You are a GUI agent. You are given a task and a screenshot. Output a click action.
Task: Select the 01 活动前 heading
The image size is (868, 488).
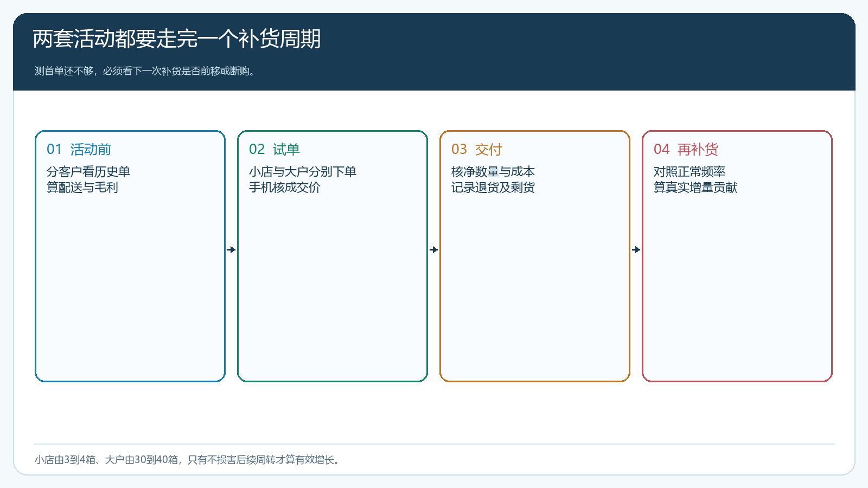click(x=79, y=149)
